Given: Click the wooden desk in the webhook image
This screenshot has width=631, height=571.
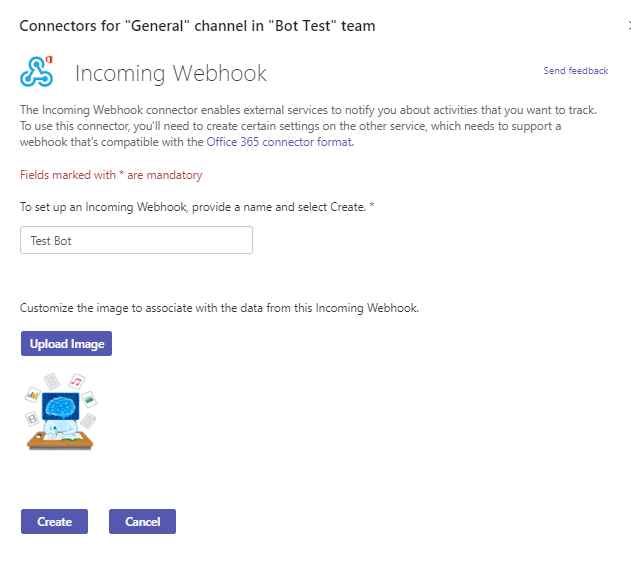Looking at the screenshot, I should 60,441.
